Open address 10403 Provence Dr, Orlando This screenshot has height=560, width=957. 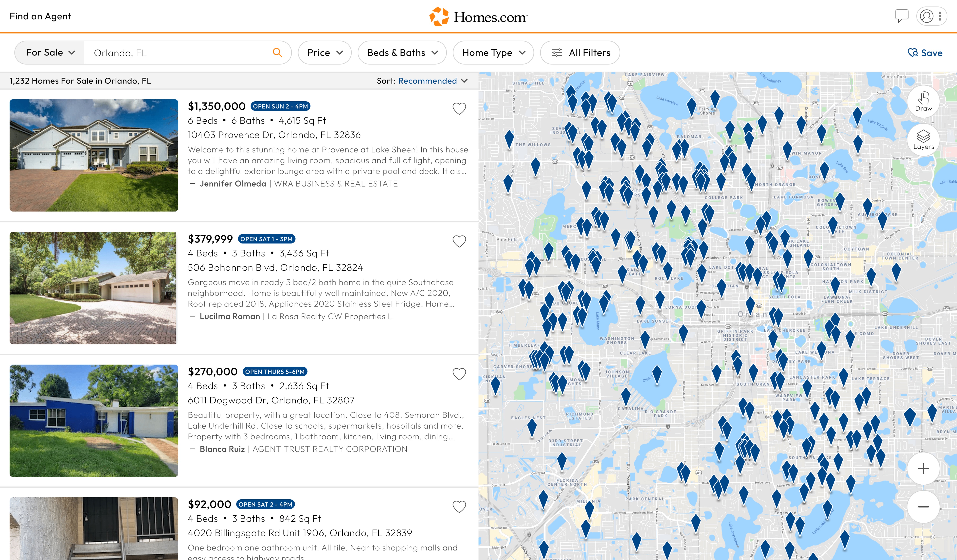[x=274, y=135]
